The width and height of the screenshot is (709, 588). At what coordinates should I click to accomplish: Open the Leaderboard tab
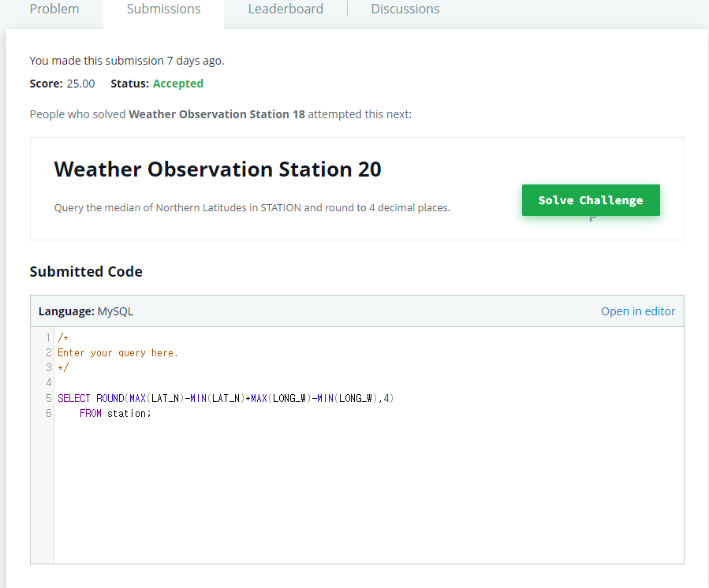(x=285, y=9)
